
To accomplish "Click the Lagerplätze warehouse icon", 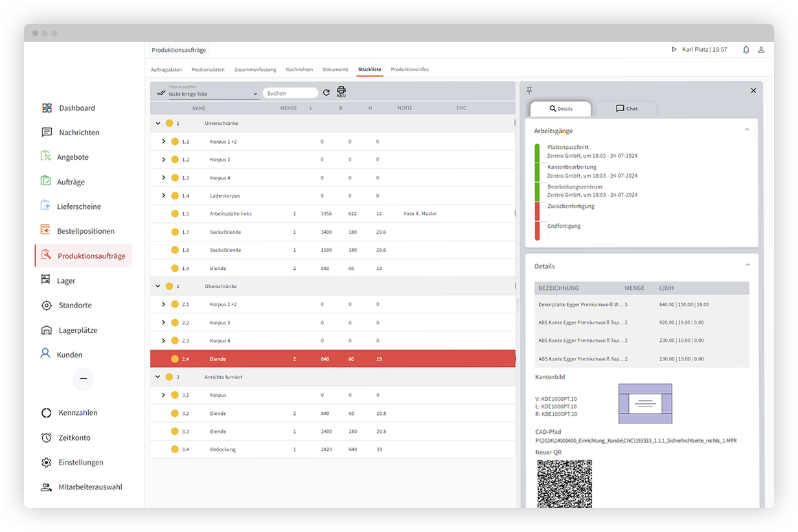I will (47, 330).
